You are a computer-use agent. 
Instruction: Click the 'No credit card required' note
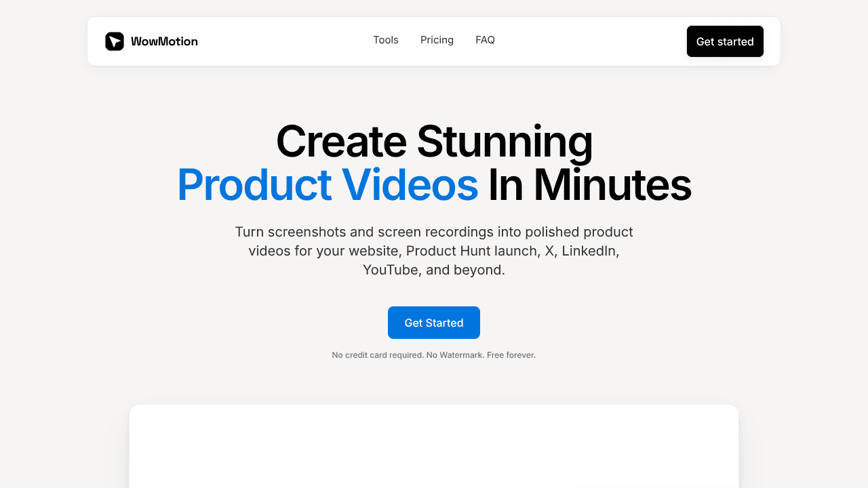pyautogui.click(x=434, y=355)
